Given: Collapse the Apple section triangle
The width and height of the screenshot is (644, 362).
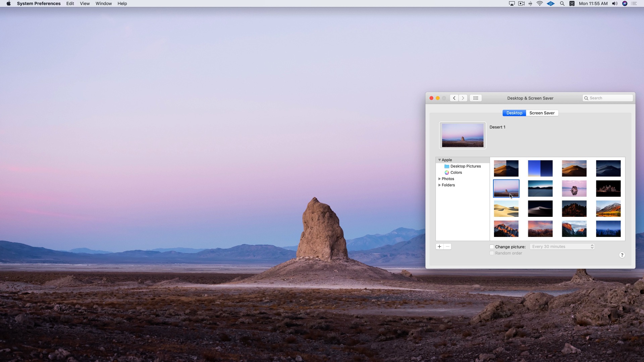Looking at the screenshot, I should [x=439, y=160].
